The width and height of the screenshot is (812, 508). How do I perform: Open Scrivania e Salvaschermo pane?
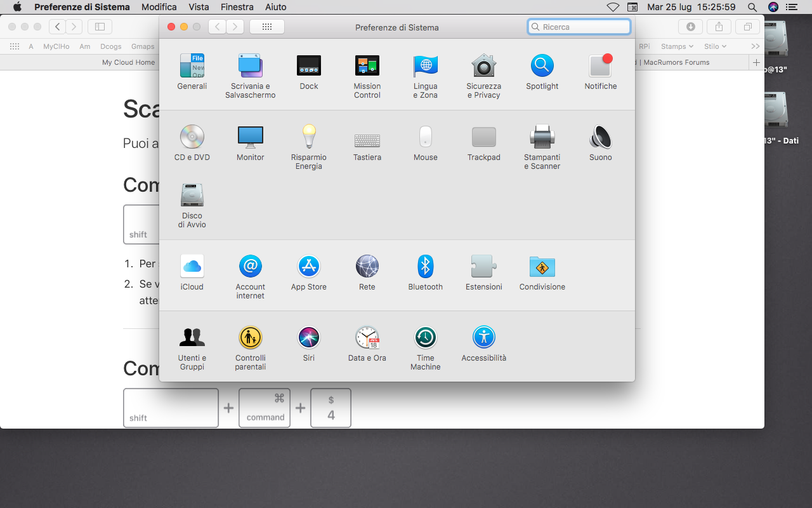(x=251, y=76)
